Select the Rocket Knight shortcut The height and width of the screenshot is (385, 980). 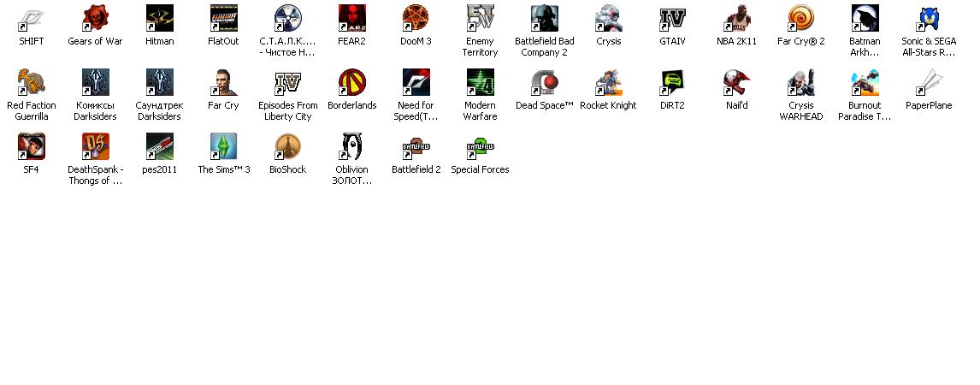(x=609, y=82)
